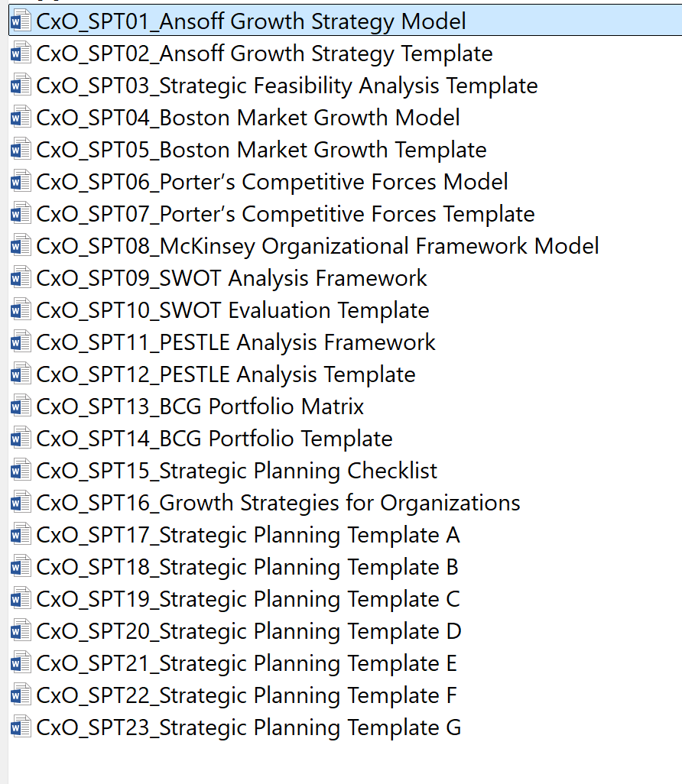Click Word icon of SPT15 Strategic Planning Checklist

[x=21, y=471]
